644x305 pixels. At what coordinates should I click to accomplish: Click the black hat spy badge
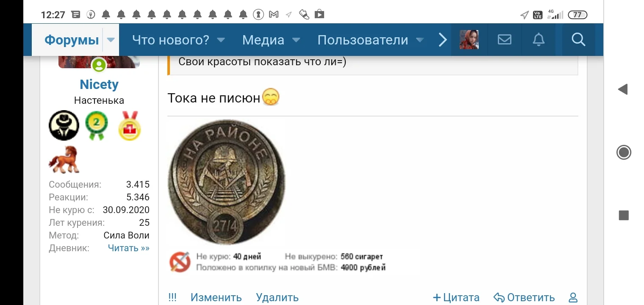pos(64,125)
